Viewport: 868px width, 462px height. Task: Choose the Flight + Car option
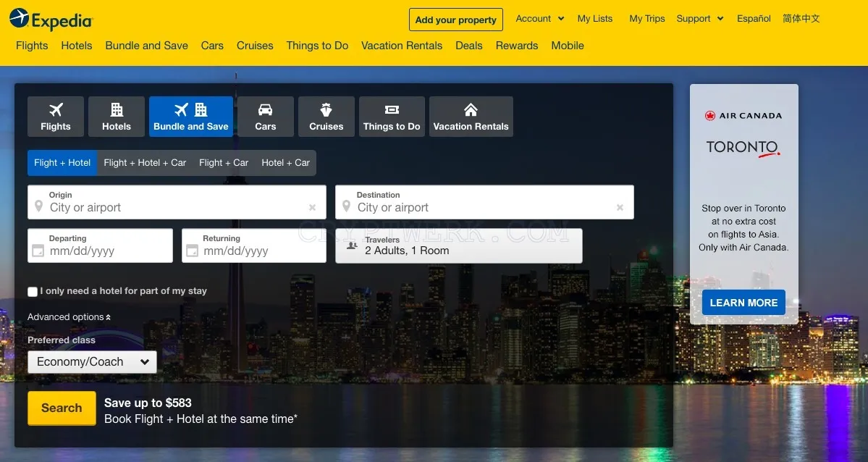(224, 163)
